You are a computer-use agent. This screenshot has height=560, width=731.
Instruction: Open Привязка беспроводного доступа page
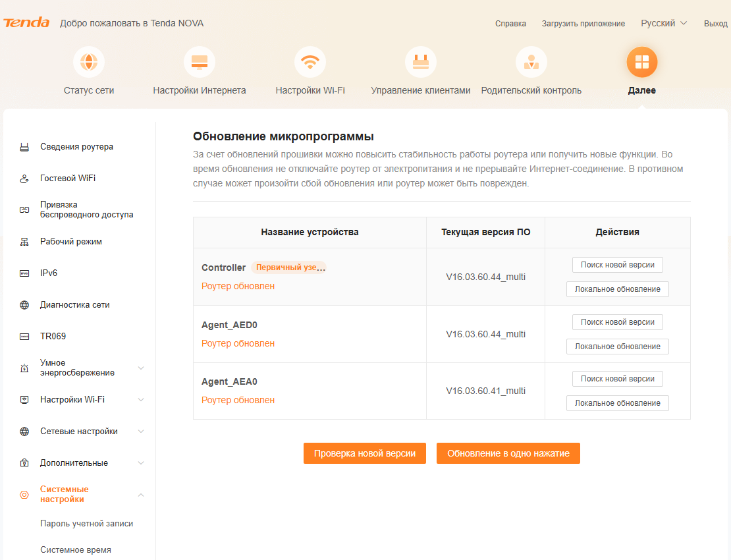87,210
